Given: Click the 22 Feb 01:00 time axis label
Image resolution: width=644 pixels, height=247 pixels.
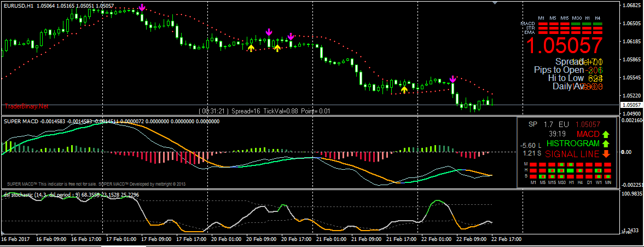Looking at the screenshot, I should pyautogui.click(x=436, y=240).
